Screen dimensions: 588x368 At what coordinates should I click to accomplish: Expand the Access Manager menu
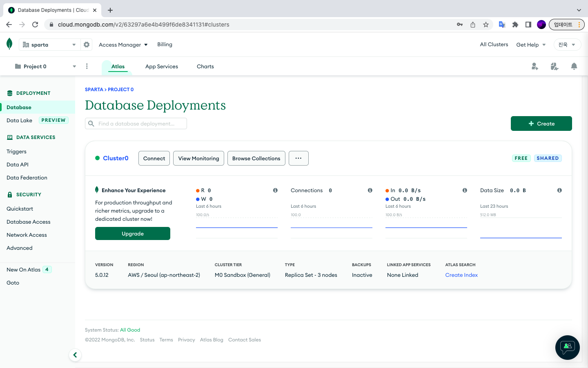click(123, 45)
